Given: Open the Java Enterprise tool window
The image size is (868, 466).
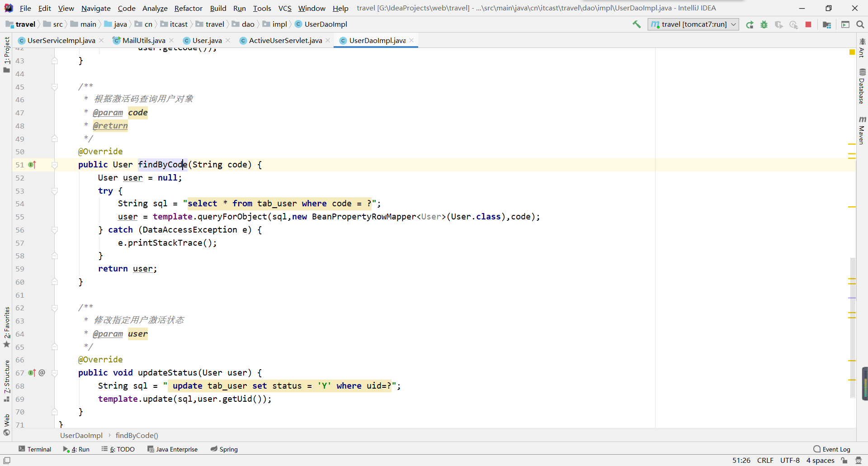Looking at the screenshot, I should tap(172, 449).
